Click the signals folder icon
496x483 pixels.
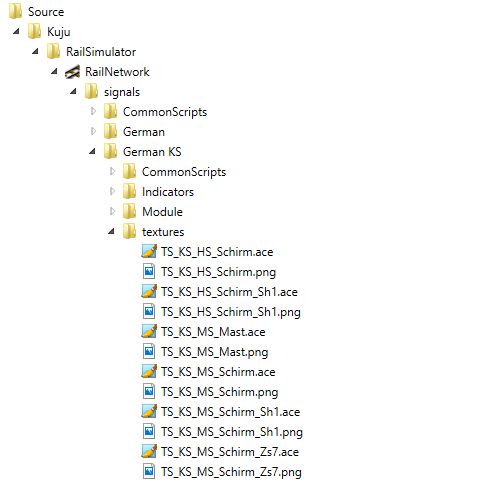91,91
